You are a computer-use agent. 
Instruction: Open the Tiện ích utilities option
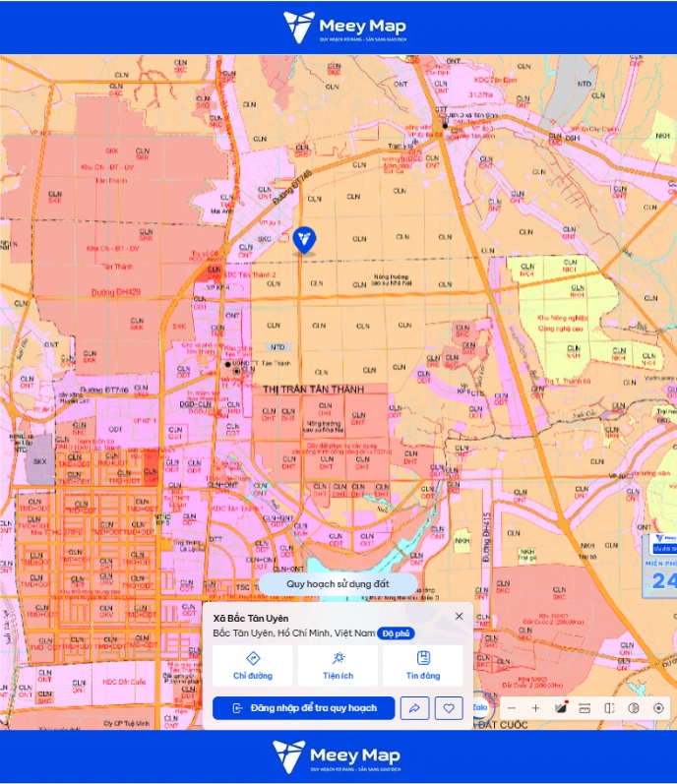pyautogui.click(x=338, y=666)
